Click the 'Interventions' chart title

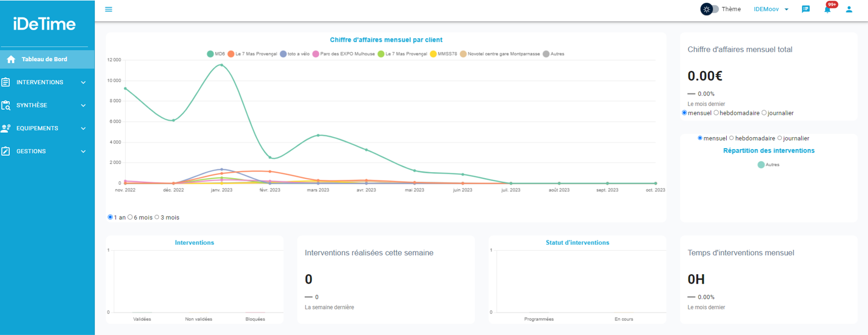(194, 243)
